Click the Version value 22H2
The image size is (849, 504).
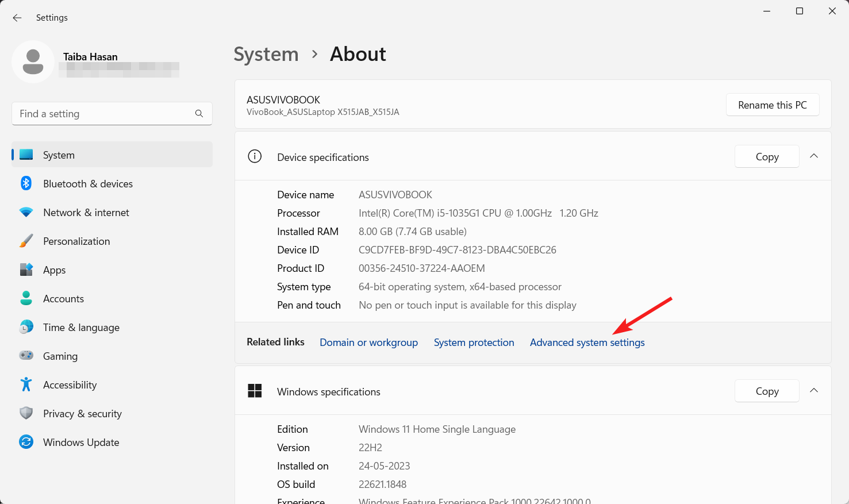click(370, 448)
